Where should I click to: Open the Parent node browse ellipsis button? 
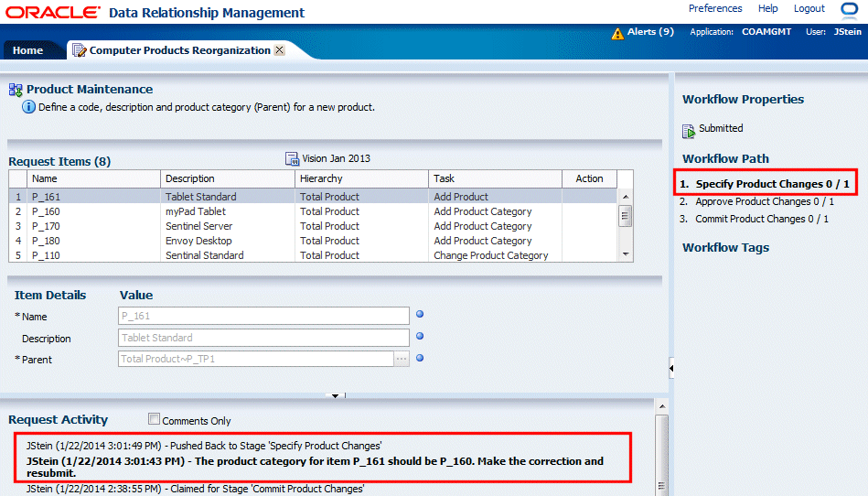click(402, 359)
